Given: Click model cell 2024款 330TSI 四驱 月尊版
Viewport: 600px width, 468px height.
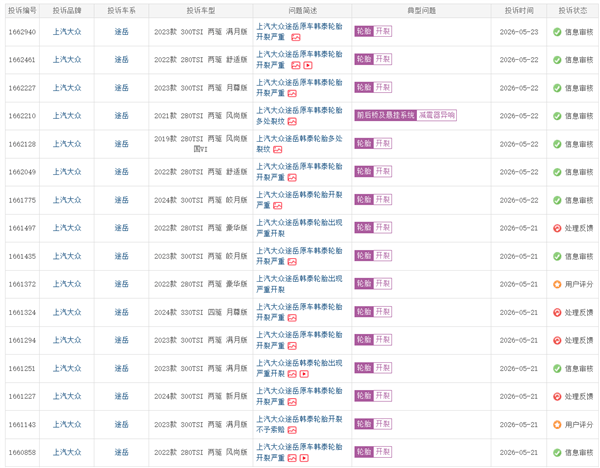Looking at the screenshot, I should 201,312.
